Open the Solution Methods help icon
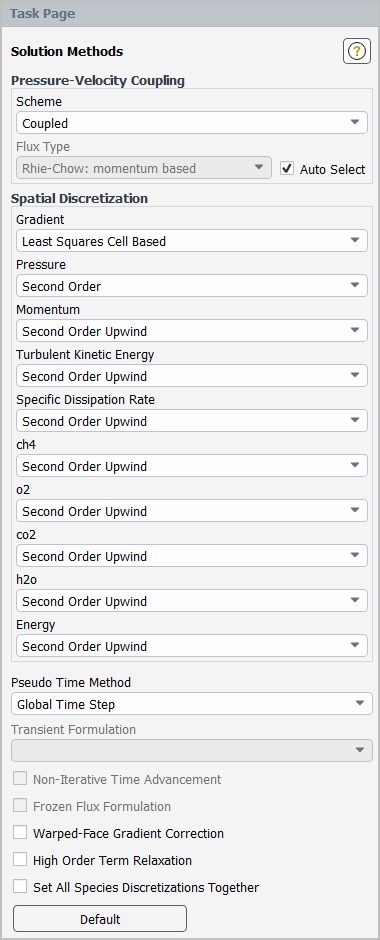The height and width of the screenshot is (940, 380). 357,51
